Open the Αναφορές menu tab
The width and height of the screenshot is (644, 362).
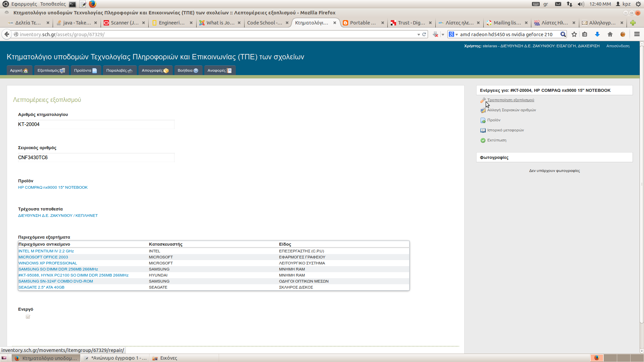click(220, 70)
